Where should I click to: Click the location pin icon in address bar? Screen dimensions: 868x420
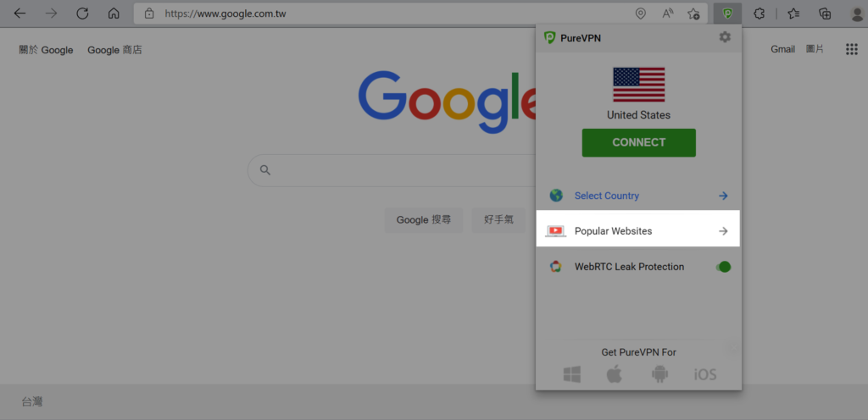[x=641, y=14]
